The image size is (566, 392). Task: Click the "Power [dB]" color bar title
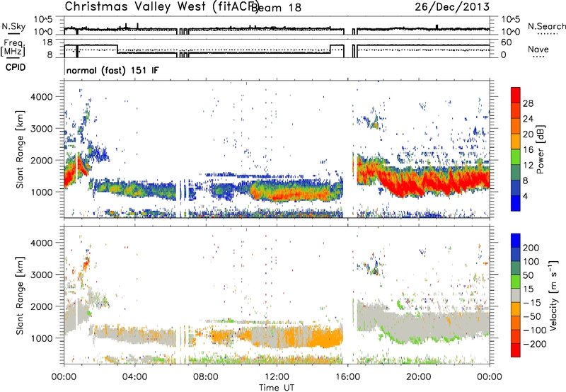tap(540, 149)
